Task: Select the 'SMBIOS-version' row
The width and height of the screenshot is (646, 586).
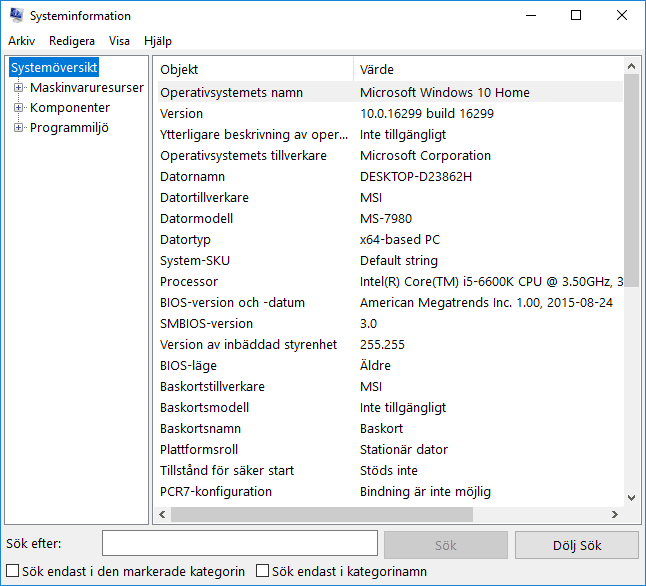Action: (x=390, y=323)
